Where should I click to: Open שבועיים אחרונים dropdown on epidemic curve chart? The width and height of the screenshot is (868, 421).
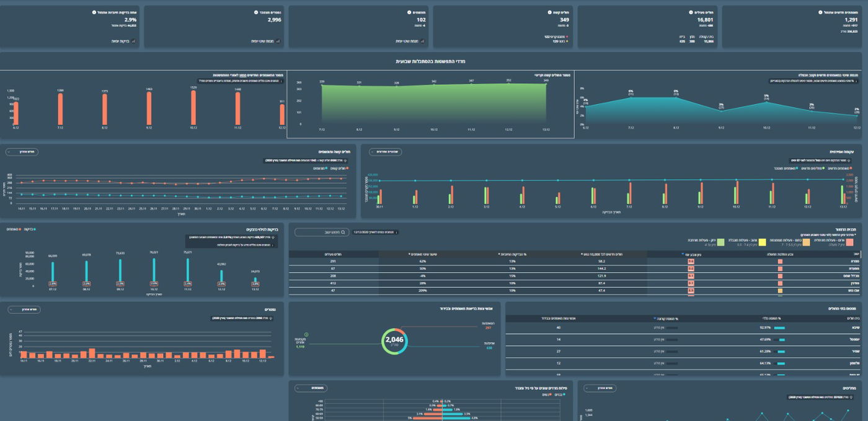(x=384, y=152)
